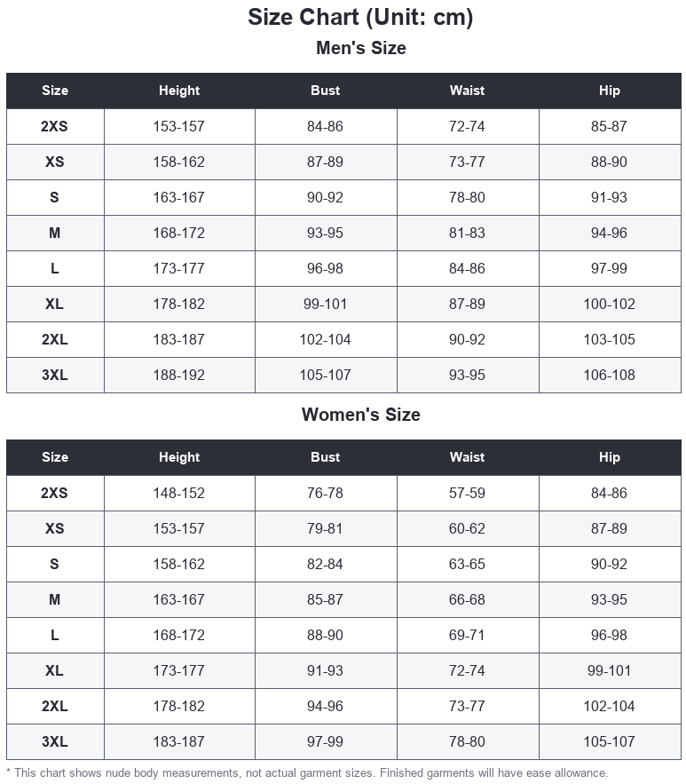Select Women's XL hip value 99-101
Screen dimensions: 686x784
(x=609, y=670)
